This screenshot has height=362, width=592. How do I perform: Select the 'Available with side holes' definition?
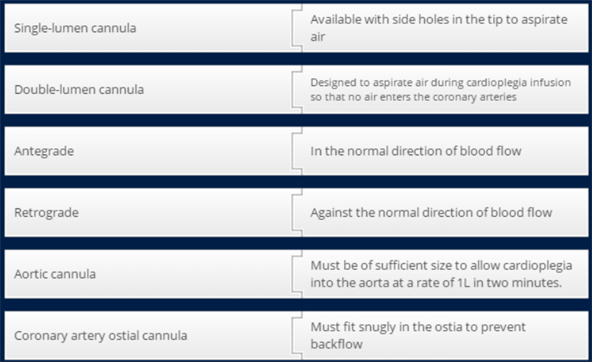(445, 28)
